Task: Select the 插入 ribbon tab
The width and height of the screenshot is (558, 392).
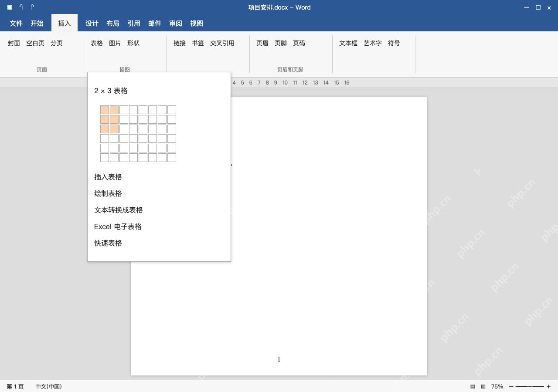Action: [x=65, y=24]
